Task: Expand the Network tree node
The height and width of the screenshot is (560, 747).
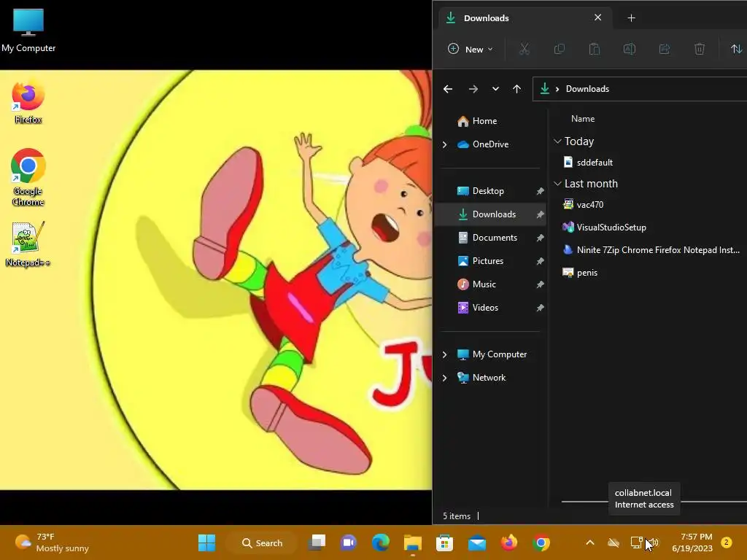Action: (444, 378)
